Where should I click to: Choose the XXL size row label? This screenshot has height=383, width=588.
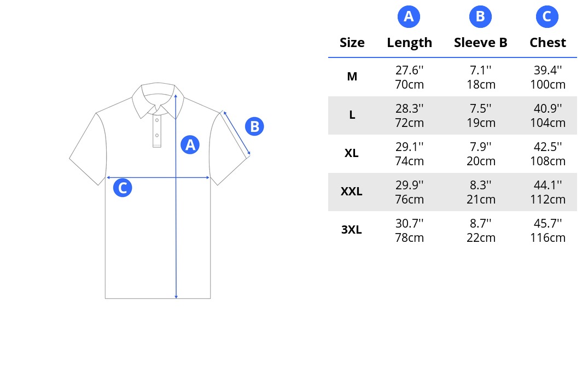tap(352, 191)
